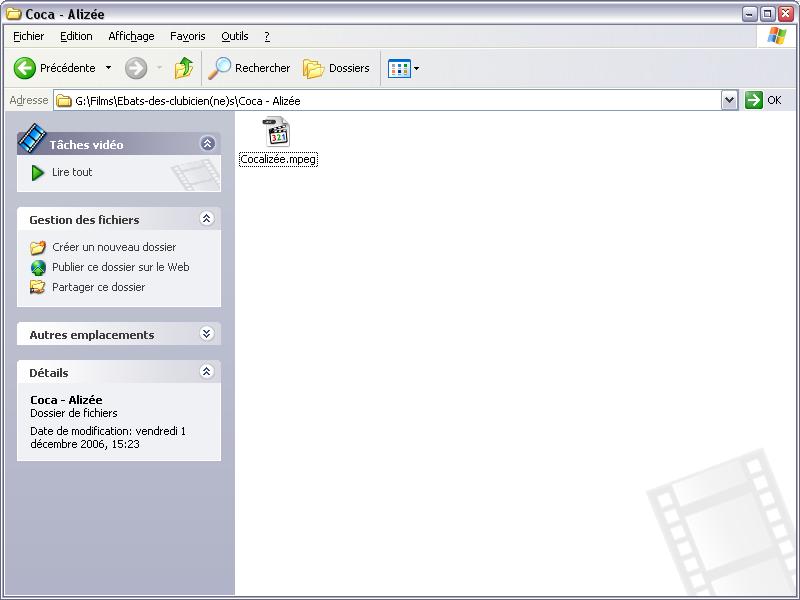Image resolution: width=800 pixels, height=600 pixels.
Task: Open the Affichage menu
Action: pyautogui.click(x=131, y=36)
